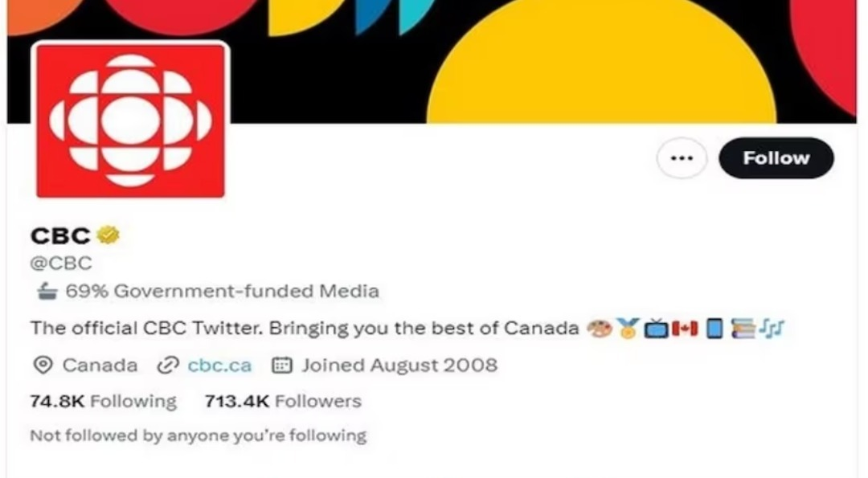The width and height of the screenshot is (868, 478).
Task: View the 713.4K Followers list
Action: (x=283, y=400)
